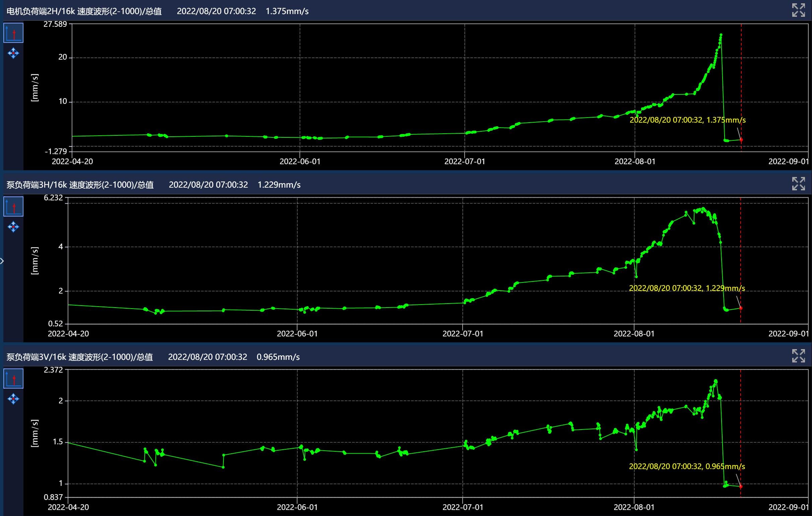The height and width of the screenshot is (516, 812).
Task: Select the pan/move tool in the 泵负荷端3V chart
Action: 13,399
